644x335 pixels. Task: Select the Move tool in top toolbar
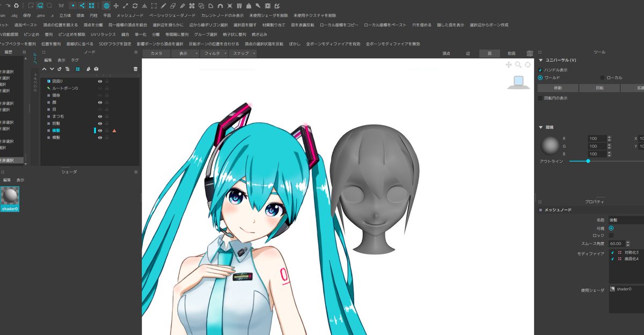(x=116, y=5)
